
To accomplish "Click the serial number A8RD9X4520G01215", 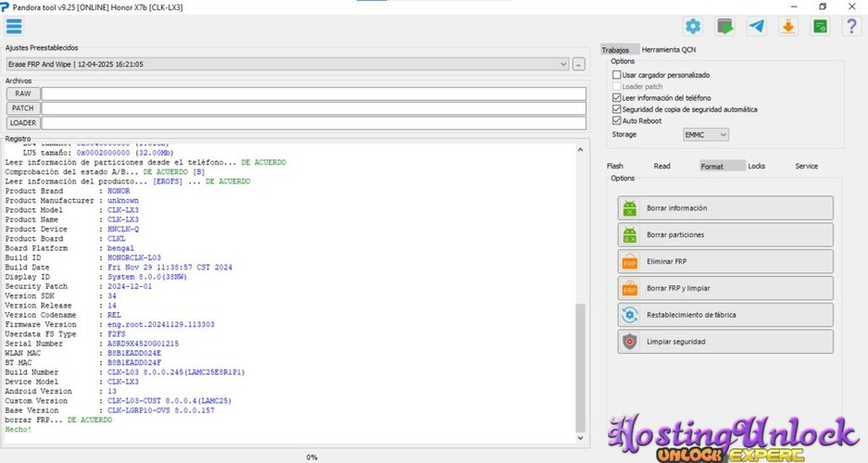I will click(143, 344).
